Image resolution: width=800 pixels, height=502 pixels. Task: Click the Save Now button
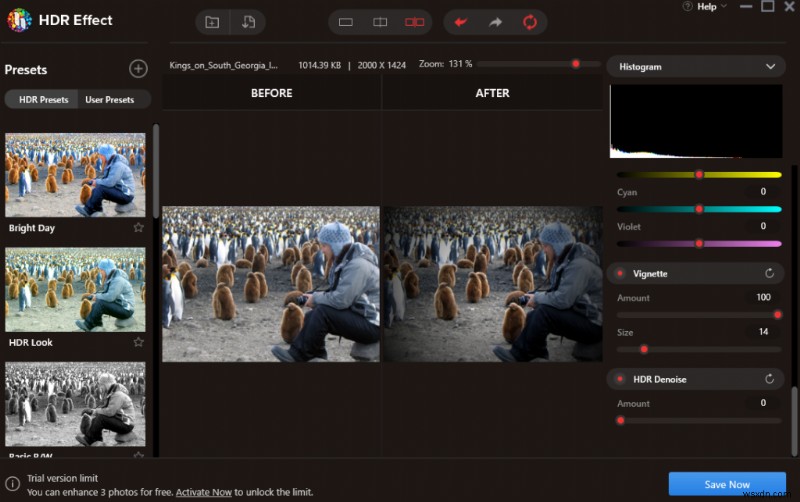(727, 484)
